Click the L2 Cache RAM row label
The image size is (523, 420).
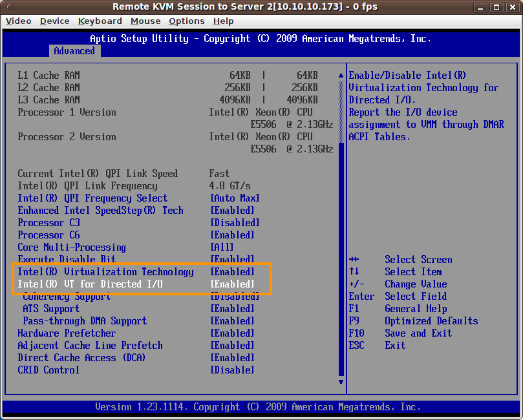click(48, 88)
